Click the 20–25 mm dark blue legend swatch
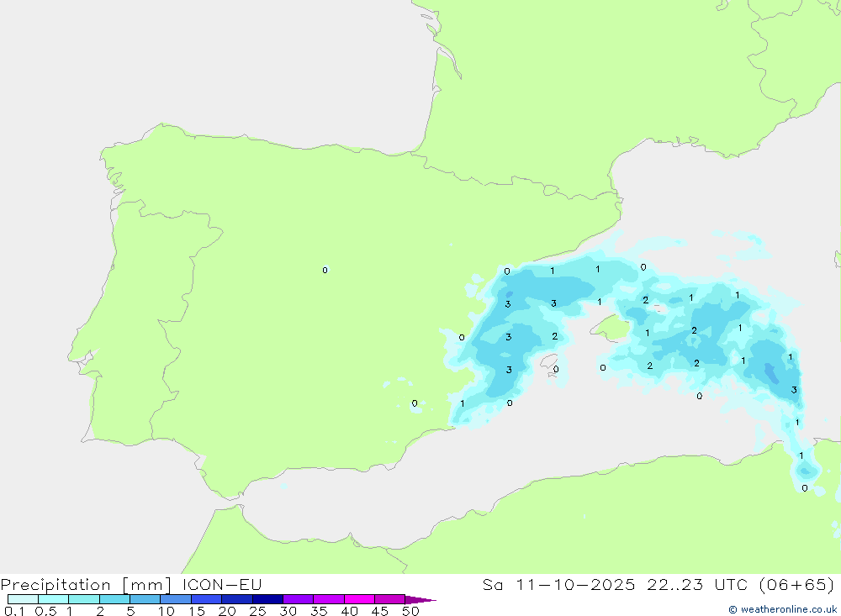 point(237,599)
